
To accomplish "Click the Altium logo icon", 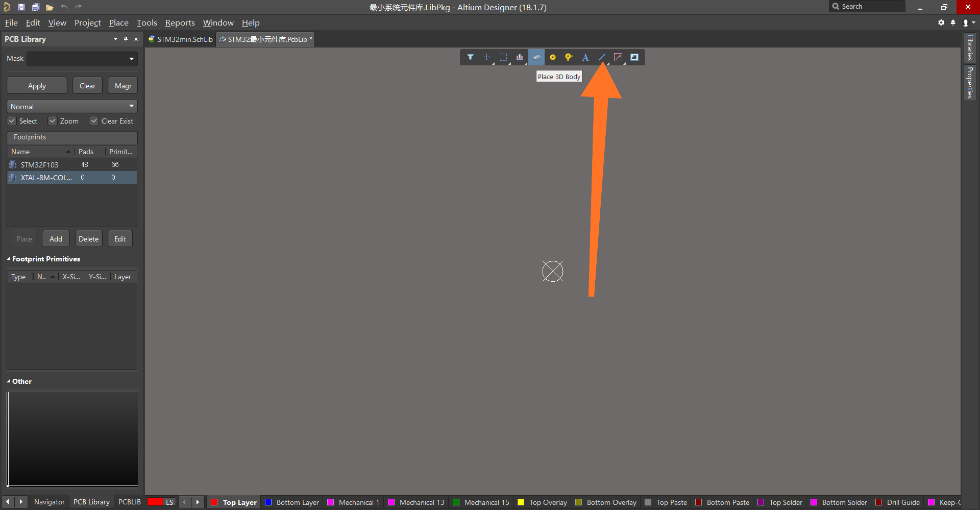I will click(x=7, y=7).
